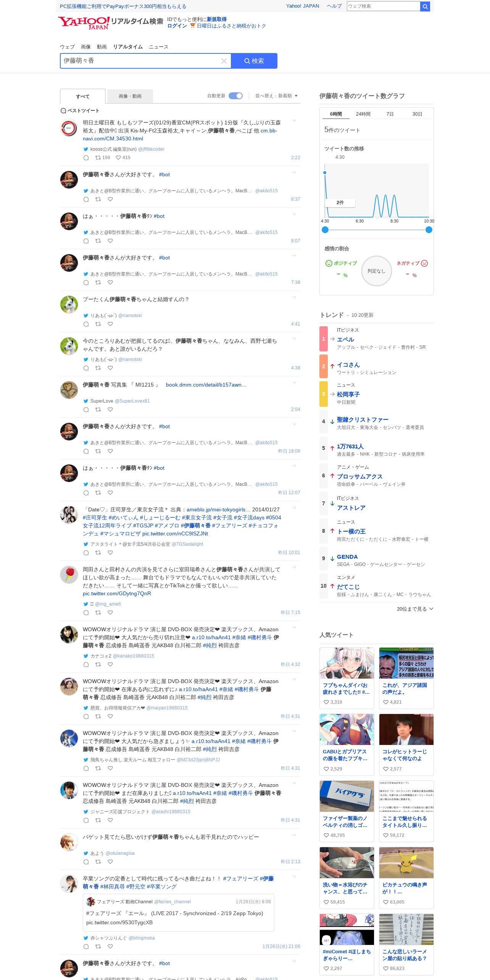The height and width of the screenshot is (980, 490).
Task: Click the blue 検索 button
Action: (x=254, y=61)
